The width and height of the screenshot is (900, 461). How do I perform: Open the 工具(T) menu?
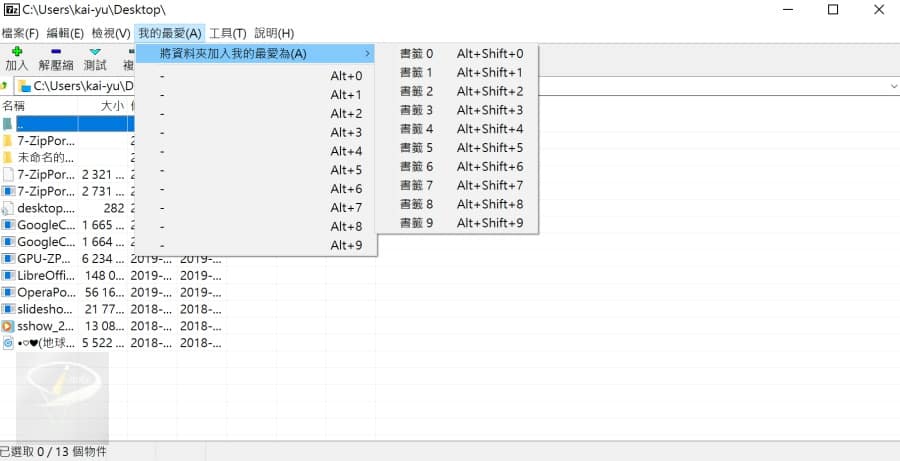[x=227, y=33]
